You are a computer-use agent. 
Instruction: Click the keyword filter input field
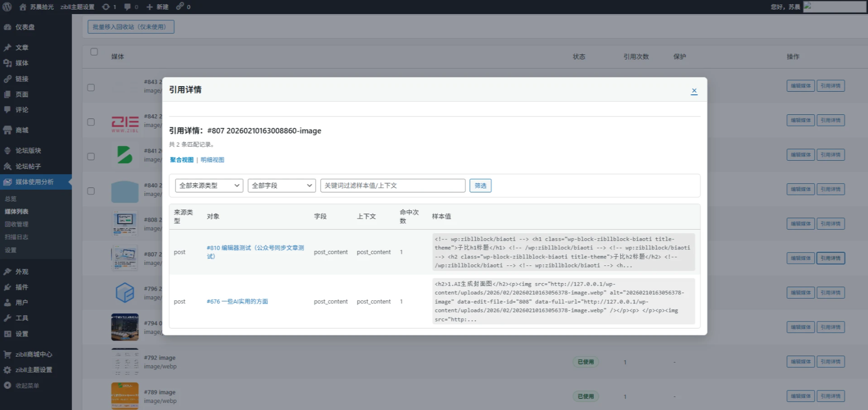[393, 186]
